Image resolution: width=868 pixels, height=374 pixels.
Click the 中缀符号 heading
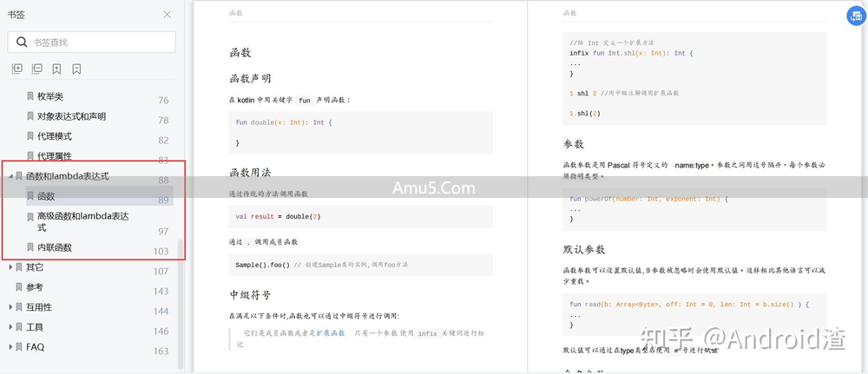[x=250, y=294]
